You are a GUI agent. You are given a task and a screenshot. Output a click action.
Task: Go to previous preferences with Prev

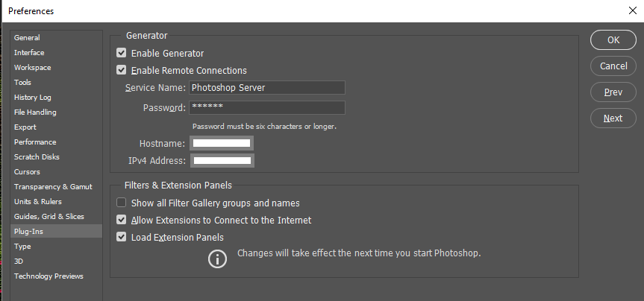(x=613, y=92)
